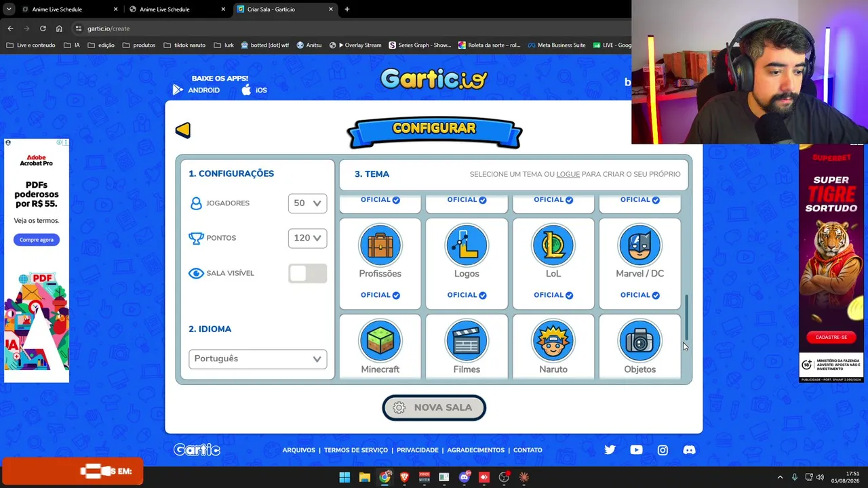Open Gartic YouTube channel icon
Viewport: 868px width, 488px height.
636,450
